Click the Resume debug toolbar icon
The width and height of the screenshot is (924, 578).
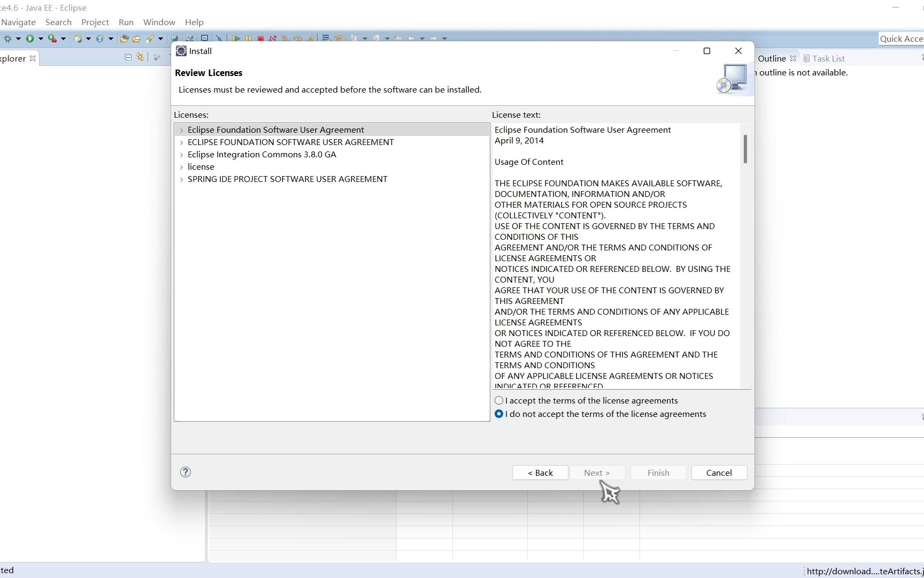[236, 39]
